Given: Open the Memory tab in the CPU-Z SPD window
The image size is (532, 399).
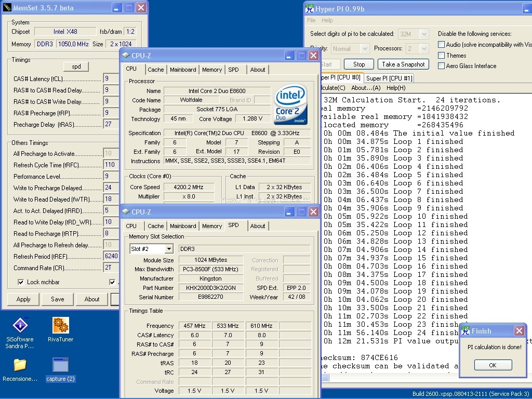Looking at the screenshot, I should pos(212,226).
